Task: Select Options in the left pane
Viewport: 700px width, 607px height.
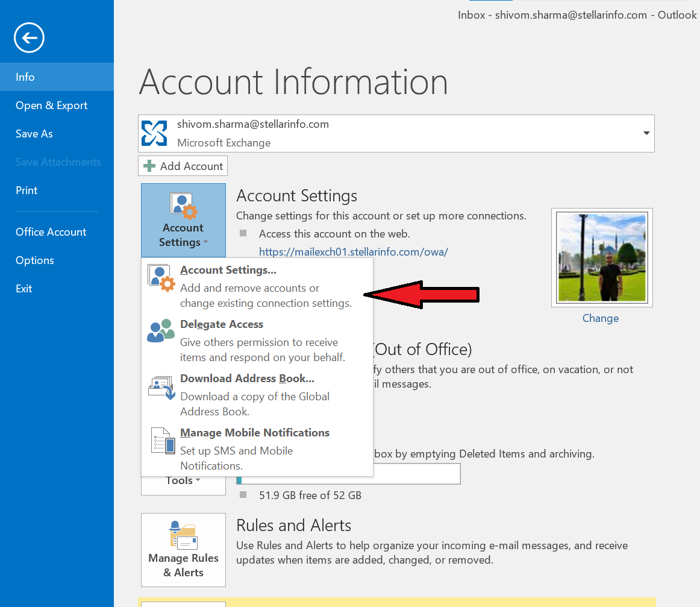Action: [x=34, y=260]
